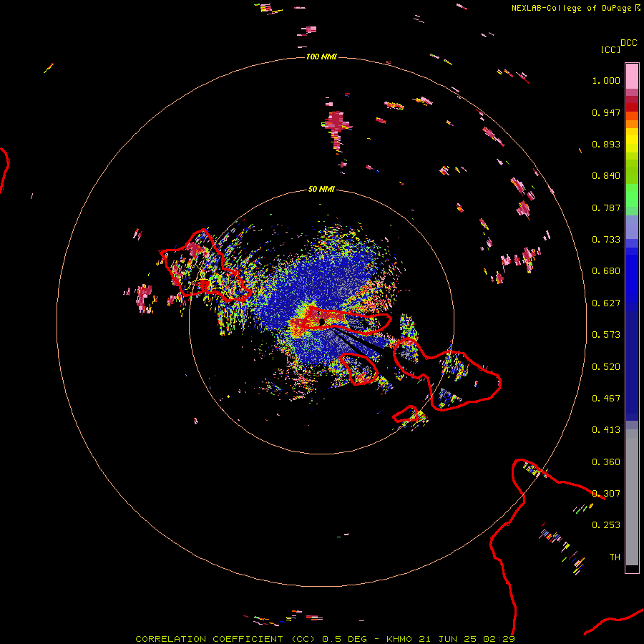The width and height of the screenshot is (644, 644).
Task: Click the 0.467 legend value
Action: pyautogui.click(x=606, y=399)
